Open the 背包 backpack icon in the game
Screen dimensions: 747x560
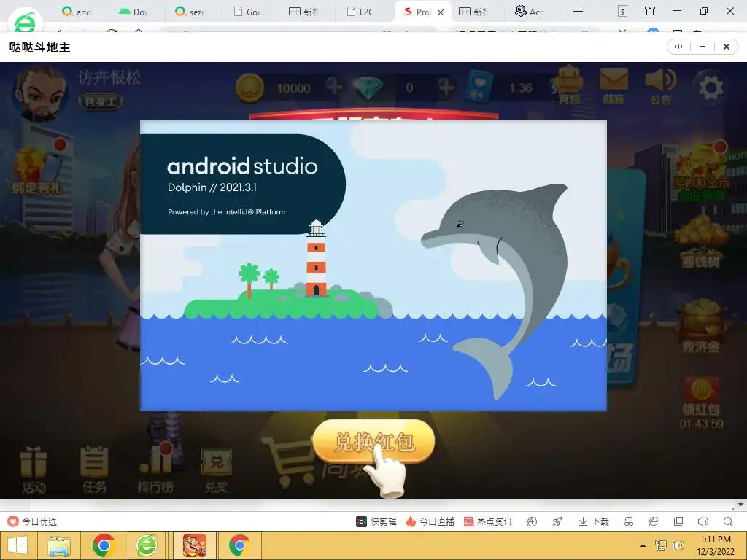[x=570, y=86]
